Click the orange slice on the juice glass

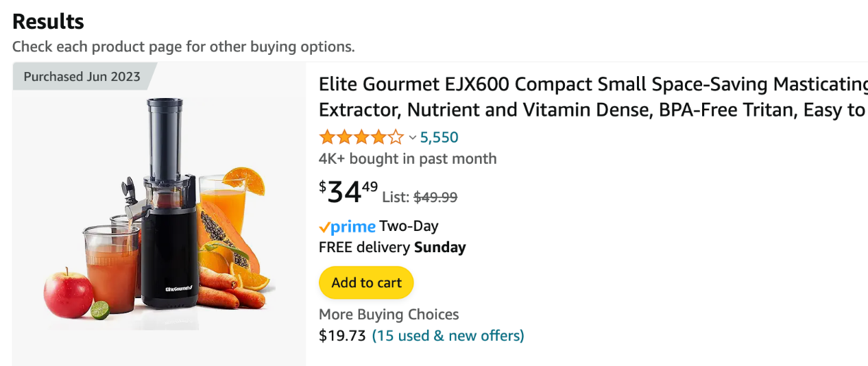(x=246, y=180)
